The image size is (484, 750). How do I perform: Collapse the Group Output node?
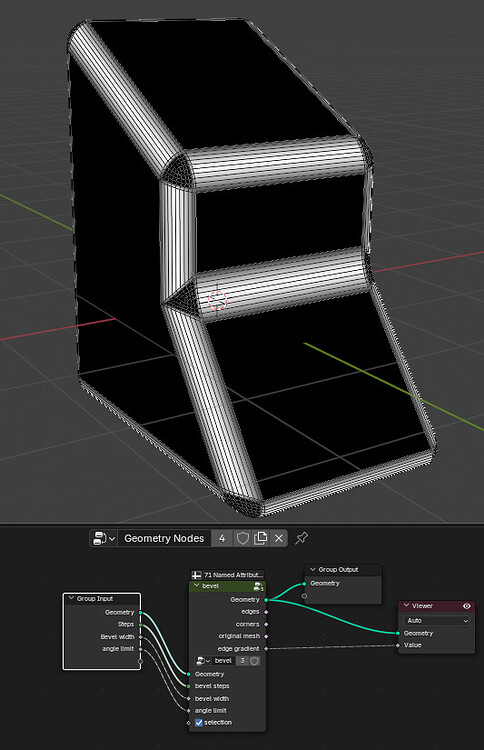pyautogui.click(x=313, y=570)
